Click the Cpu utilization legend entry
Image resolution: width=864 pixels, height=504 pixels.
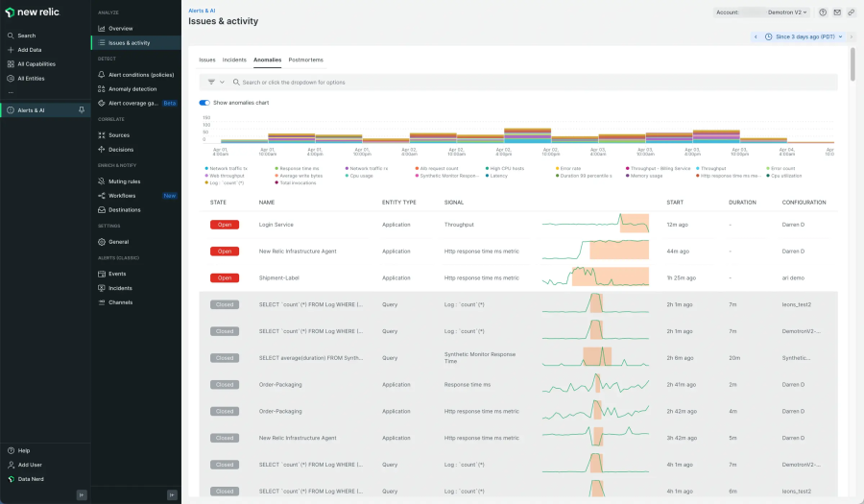point(784,176)
